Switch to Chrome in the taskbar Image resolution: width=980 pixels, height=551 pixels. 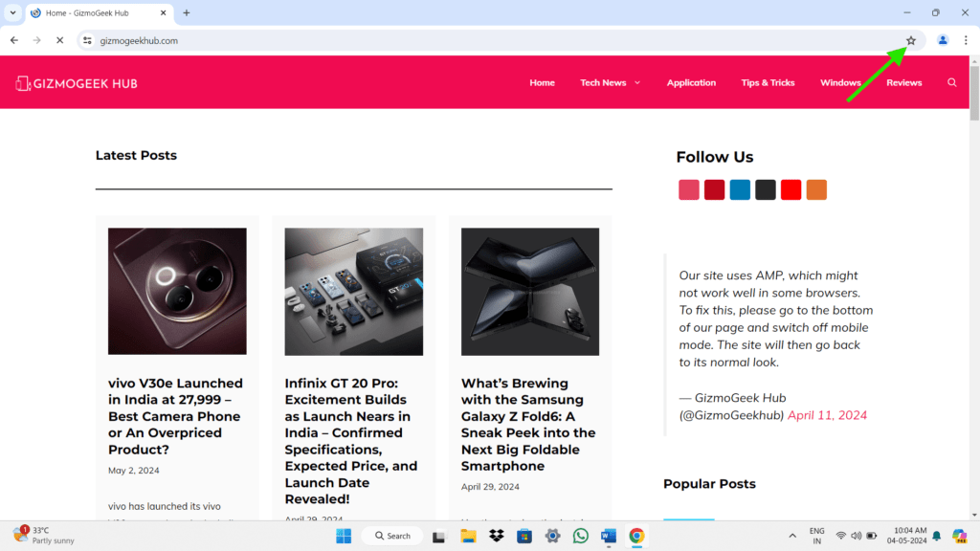tap(636, 536)
